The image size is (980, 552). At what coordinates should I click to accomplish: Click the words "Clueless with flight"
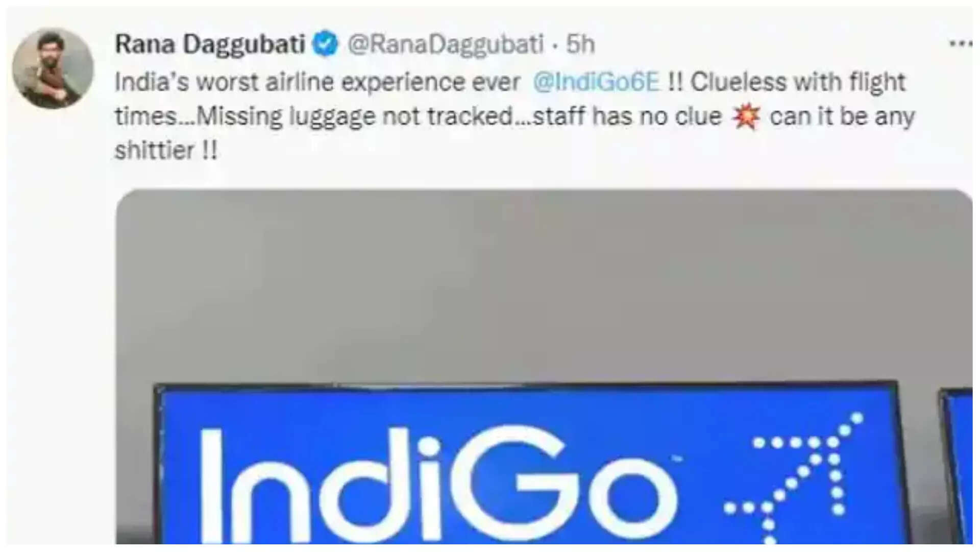(798, 82)
